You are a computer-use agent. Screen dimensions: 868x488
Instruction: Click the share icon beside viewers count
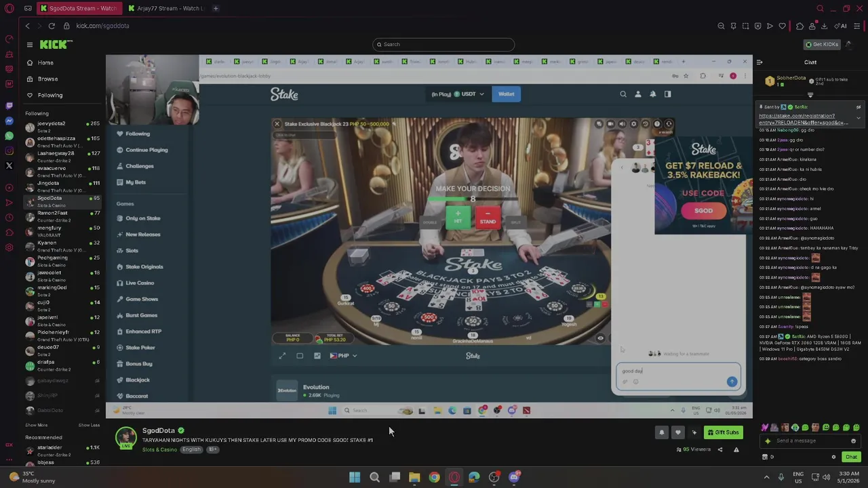pyautogui.click(x=720, y=449)
